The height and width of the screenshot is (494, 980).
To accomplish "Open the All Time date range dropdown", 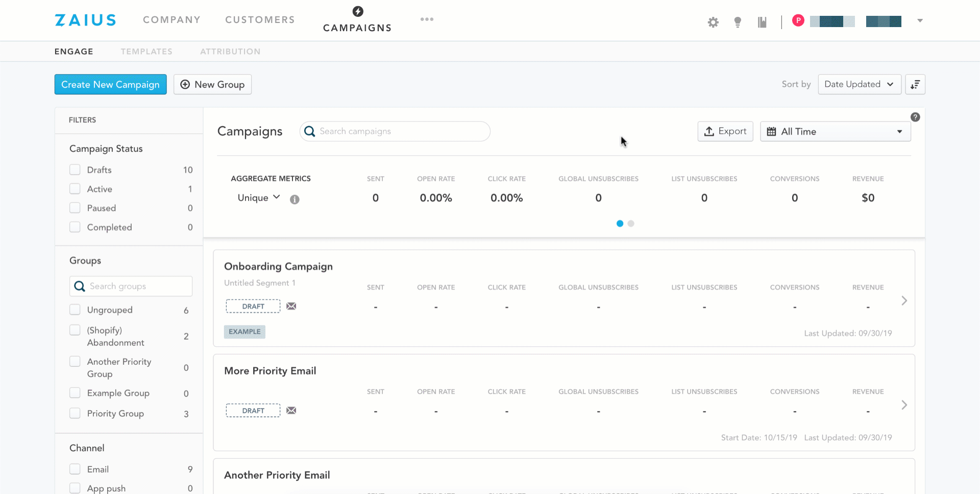I will coord(836,131).
